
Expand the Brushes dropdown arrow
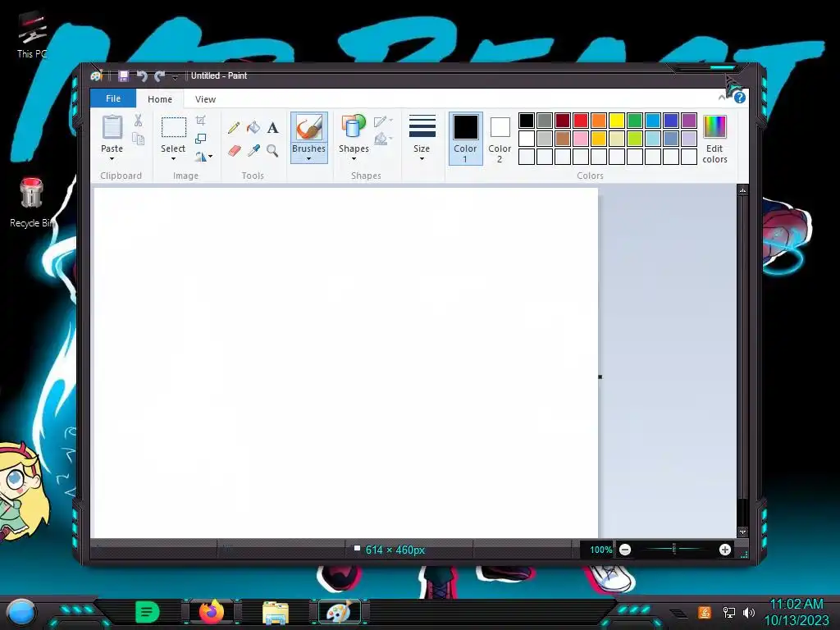308,159
